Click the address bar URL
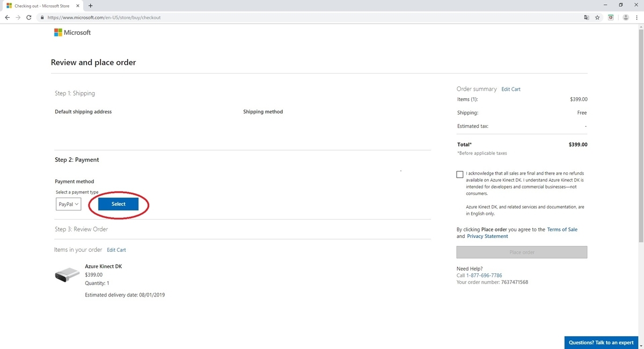Screen dimensions: 644x349 pos(104,17)
